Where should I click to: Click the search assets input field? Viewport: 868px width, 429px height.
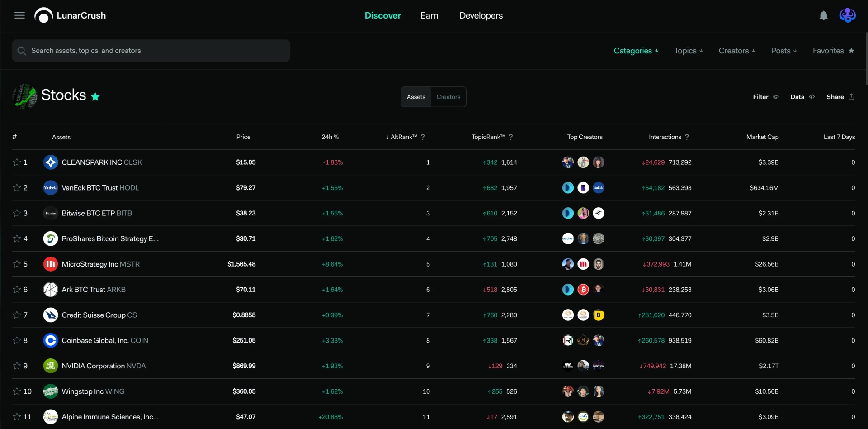coord(151,51)
